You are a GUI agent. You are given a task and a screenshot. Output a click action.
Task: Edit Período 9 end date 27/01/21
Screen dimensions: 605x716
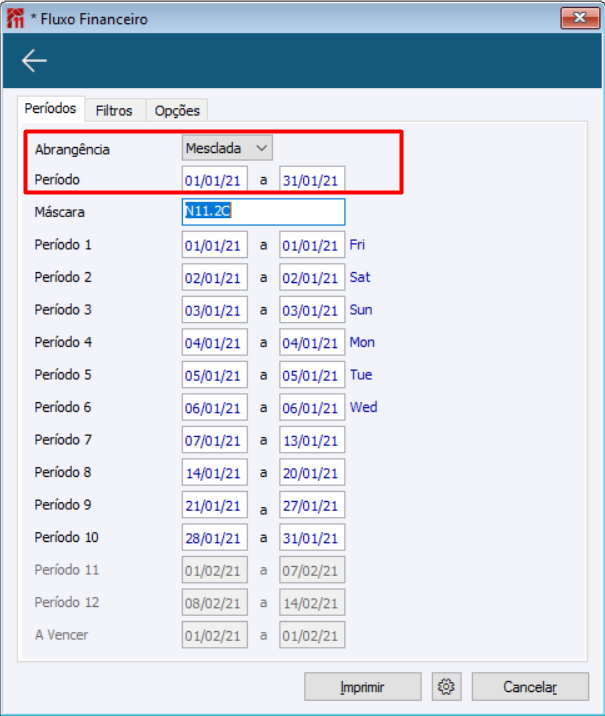point(312,505)
